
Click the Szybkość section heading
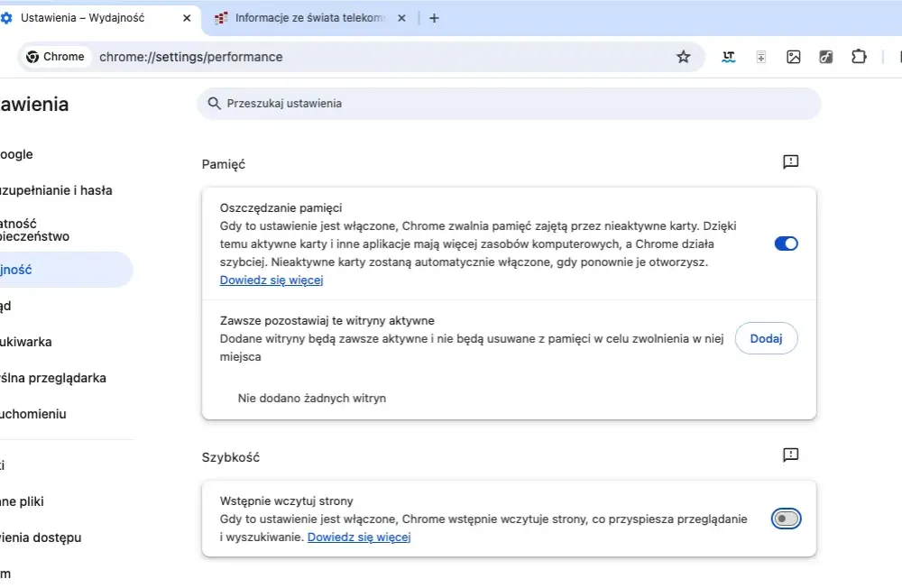tap(231, 457)
